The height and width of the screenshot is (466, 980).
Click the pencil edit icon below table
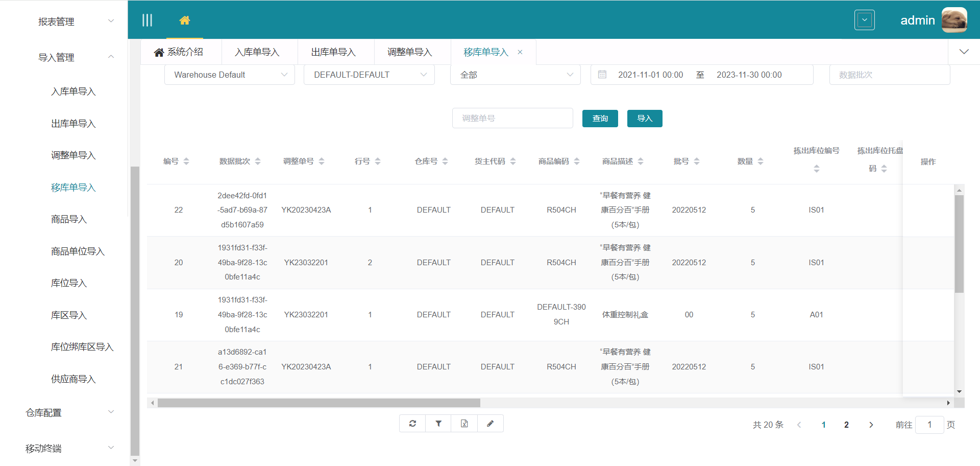pyautogui.click(x=491, y=424)
